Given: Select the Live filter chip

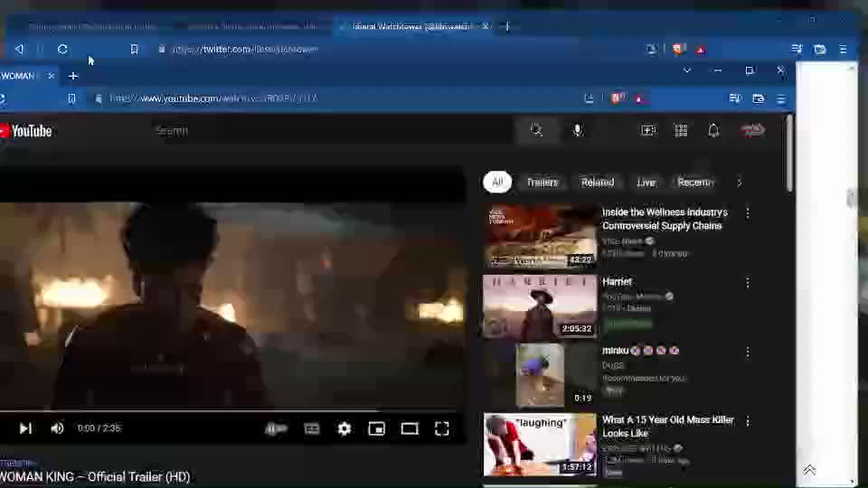Looking at the screenshot, I should tap(646, 182).
